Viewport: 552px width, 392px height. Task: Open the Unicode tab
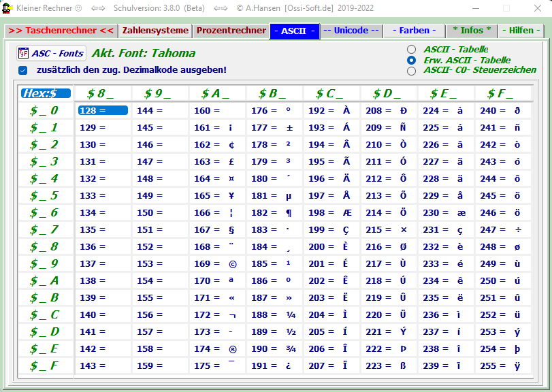351,31
